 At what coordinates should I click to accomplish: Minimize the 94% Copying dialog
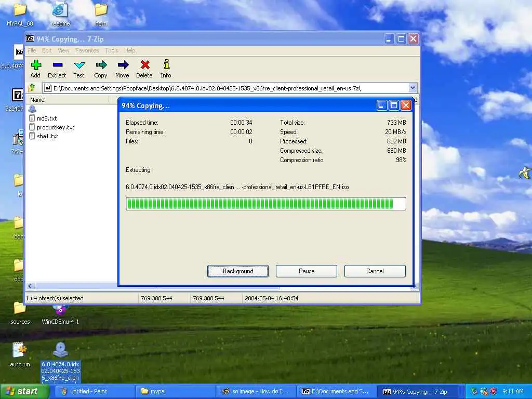coord(382,105)
